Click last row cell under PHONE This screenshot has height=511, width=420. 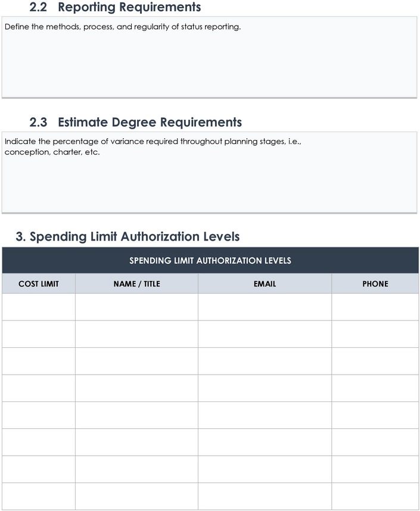pyautogui.click(x=375, y=496)
